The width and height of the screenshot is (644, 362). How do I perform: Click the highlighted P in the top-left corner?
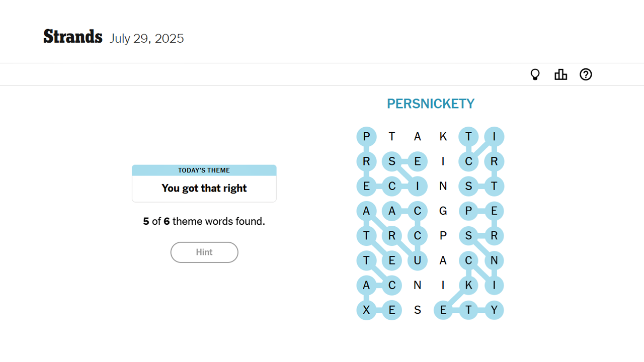coord(366,137)
